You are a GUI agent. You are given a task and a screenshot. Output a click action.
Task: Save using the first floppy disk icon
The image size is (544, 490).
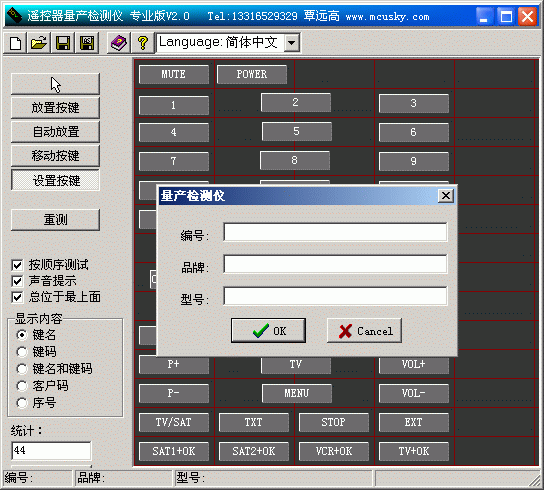(x=63, y=43)
